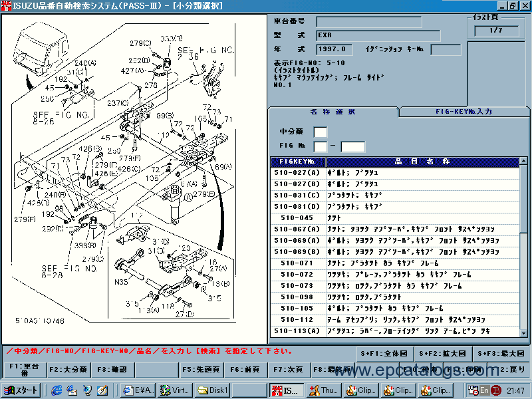Image resolution: width=532 pixels, height=399 pixels.
Task: Select row 510-113(A)
Action: tap(395, 331)
